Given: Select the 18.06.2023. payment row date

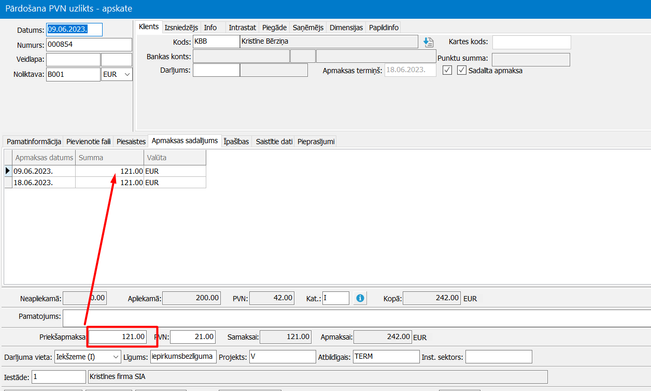Looking at the screenshot, I should 44,183.
